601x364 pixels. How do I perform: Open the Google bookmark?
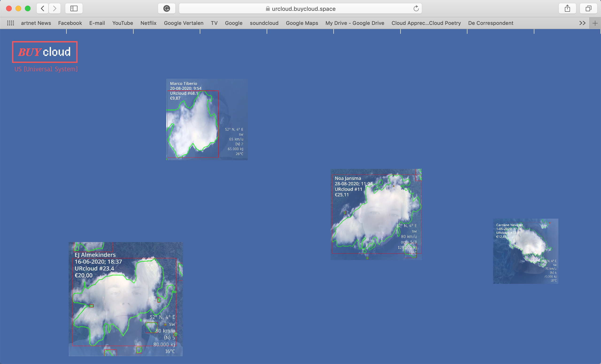tap(234, 23)
